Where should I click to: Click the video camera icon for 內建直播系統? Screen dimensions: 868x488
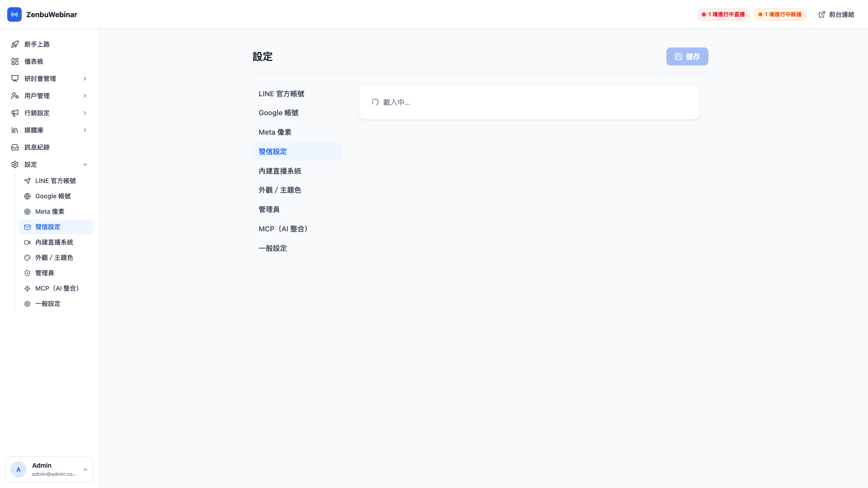tap(28, 242)
